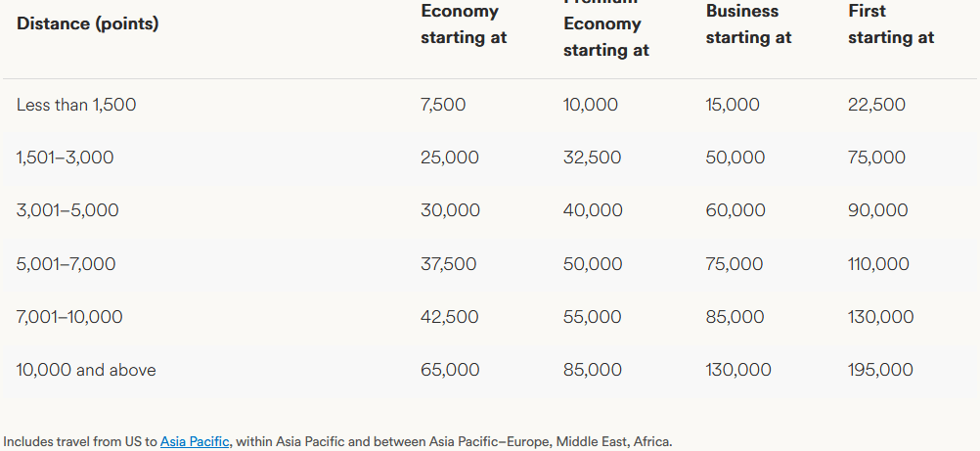Screen dimensions: 980x451
Task: Select the 7,001–10,000 distance row label
Action: tap(69, 317)
